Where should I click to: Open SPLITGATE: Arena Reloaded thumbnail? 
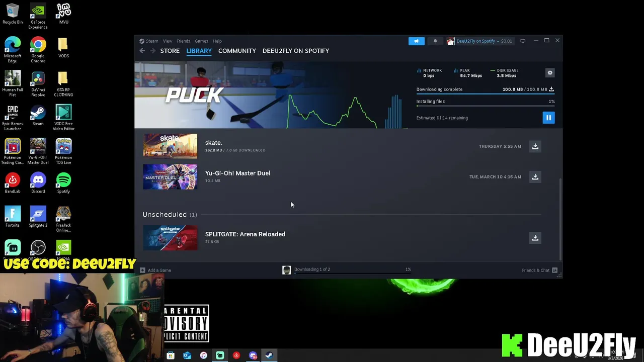170,238
